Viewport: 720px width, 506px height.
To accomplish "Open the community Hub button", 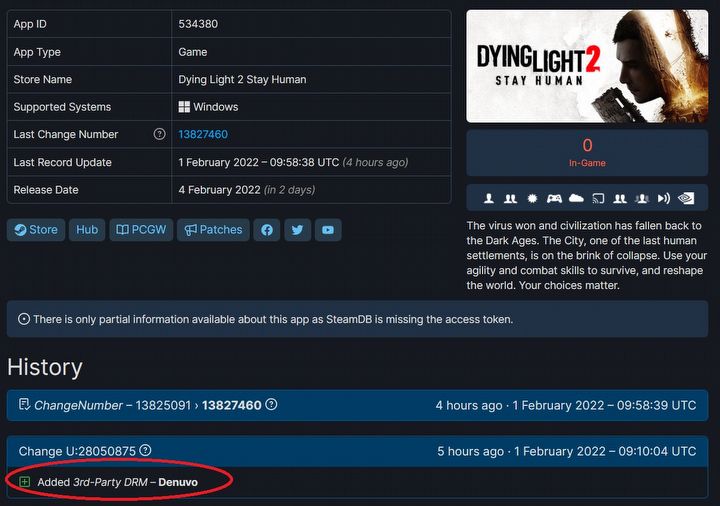I will (87, 230).
